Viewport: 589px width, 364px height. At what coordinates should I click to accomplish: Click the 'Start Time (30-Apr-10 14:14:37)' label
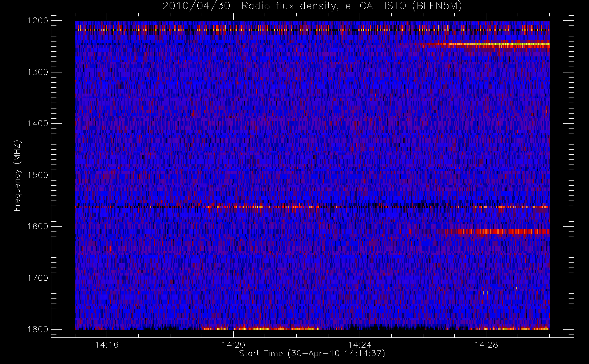(x=312, y=353)
